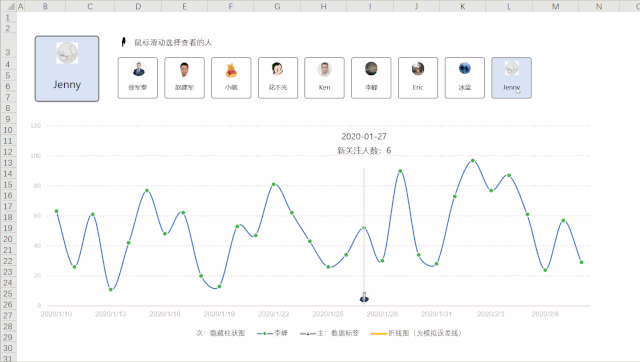Select column B header
The width and height of the screenshot is (640, 362).
tap(45, 6)
